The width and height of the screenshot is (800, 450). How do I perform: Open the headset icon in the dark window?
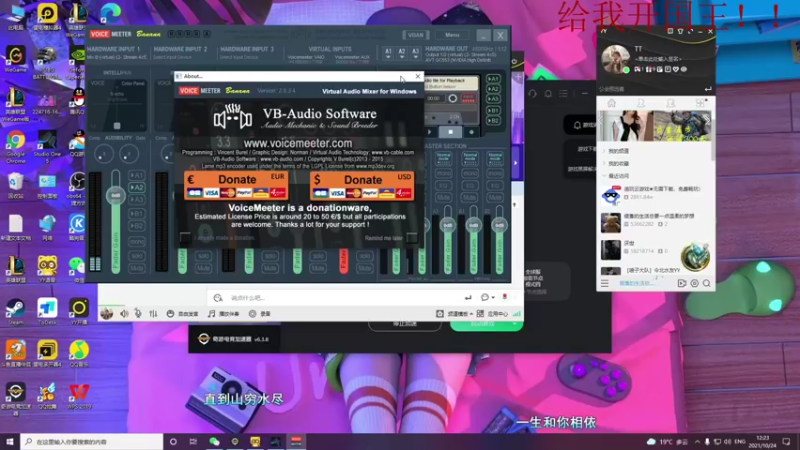tap(532, 94)
